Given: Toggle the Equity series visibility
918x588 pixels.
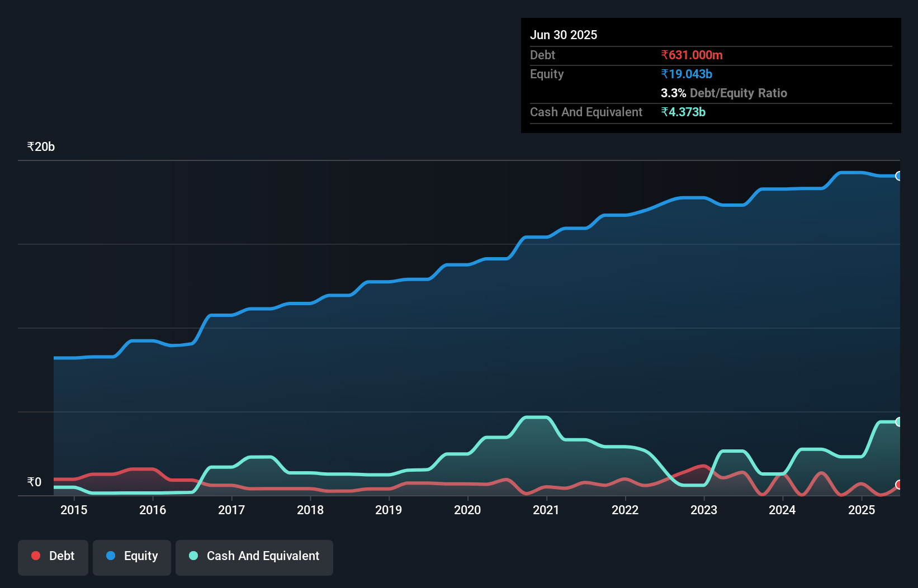Looking at the screenshot, I should (x=132, y=557).
